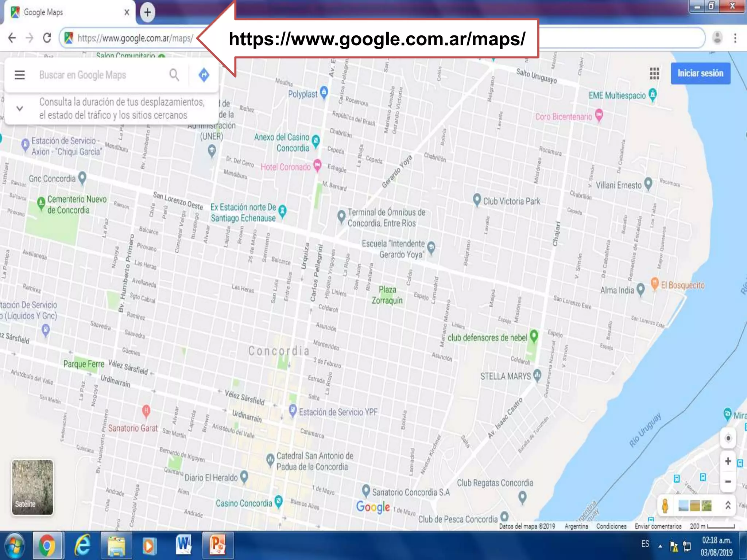747x560 pixels.
Task: Open the Chrome three-dot menu
Action: [735, 38]
